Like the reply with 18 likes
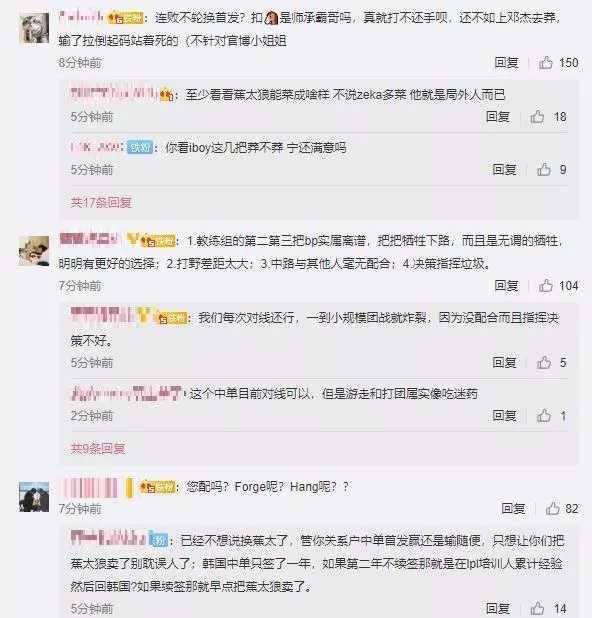The width and height of the screenshot is (592, 618). [x=537, y=117]
